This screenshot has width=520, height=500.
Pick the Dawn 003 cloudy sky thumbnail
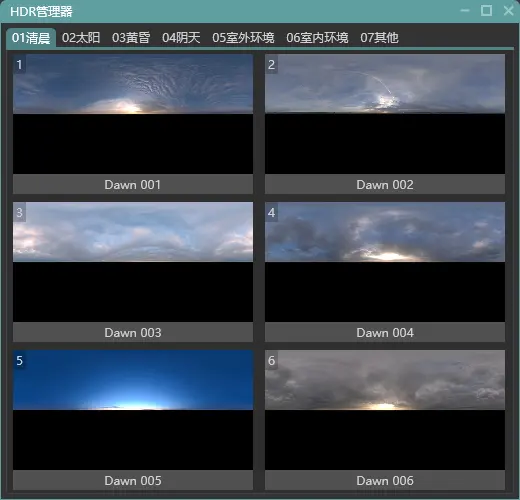[133, 262]
